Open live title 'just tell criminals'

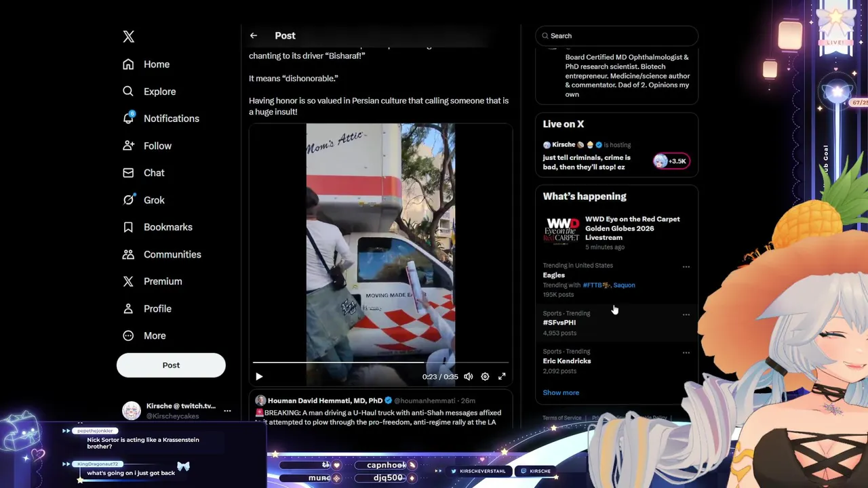587,162
